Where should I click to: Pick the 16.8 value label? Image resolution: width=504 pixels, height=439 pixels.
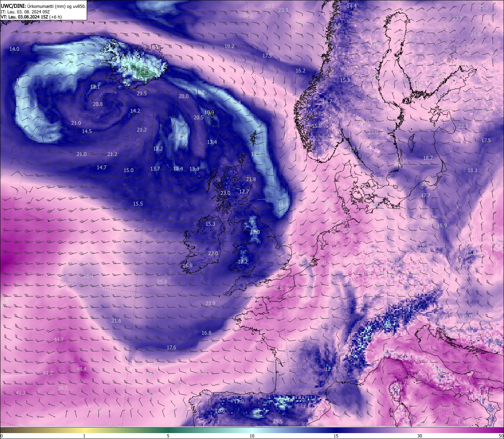[x=206, y=333]
